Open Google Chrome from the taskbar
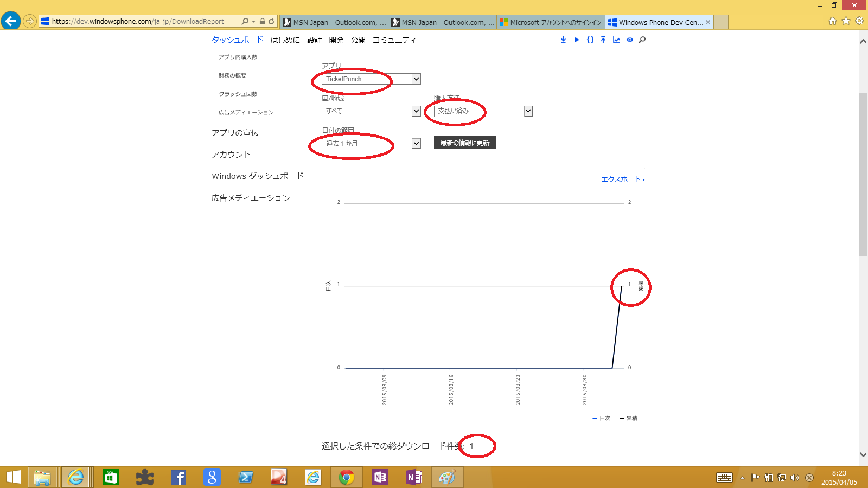The height and width of the screenshot is (488, 868). 347,477
